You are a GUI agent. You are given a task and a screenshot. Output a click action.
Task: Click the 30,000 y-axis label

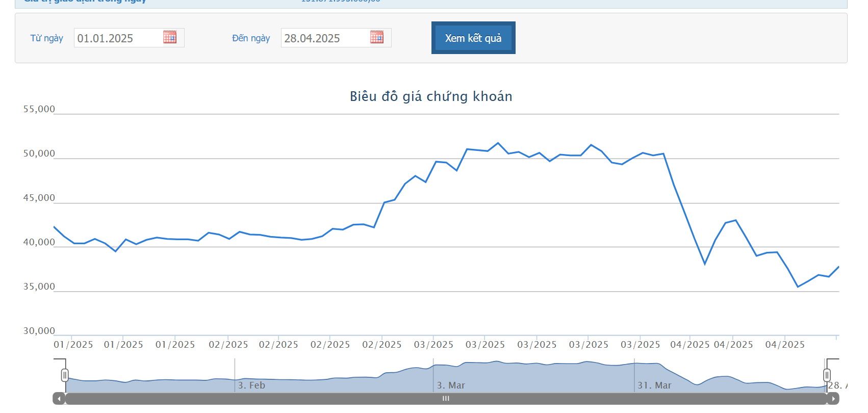tap(39, 331)
